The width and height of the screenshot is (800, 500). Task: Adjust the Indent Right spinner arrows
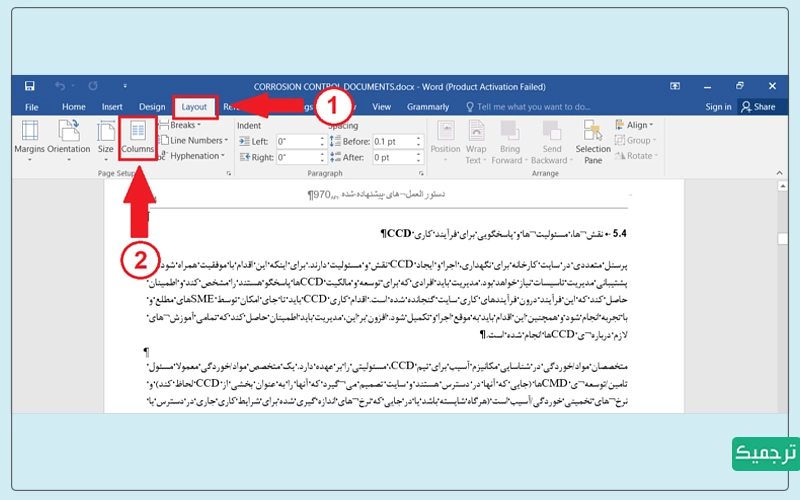pyautogui.click(x=322, y=157)
